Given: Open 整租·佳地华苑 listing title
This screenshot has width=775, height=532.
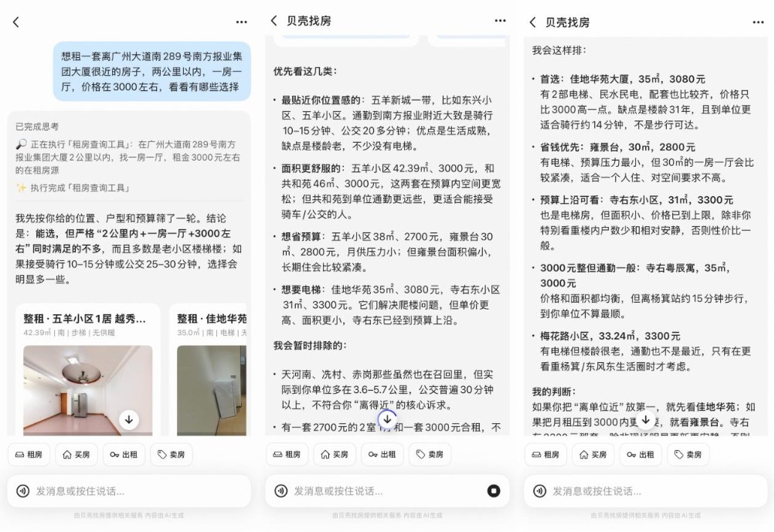Looking at the screenshot, I should pyautogui.click(x=212, y=319).
